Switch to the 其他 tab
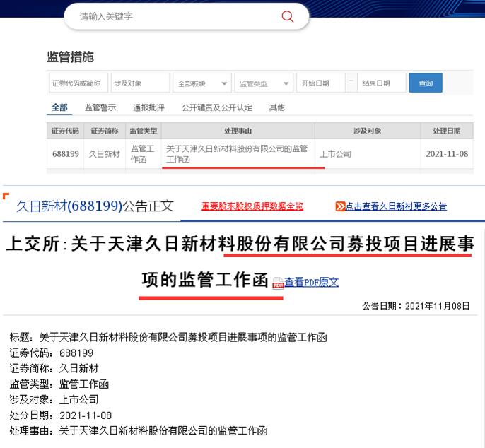 (277, 107)
